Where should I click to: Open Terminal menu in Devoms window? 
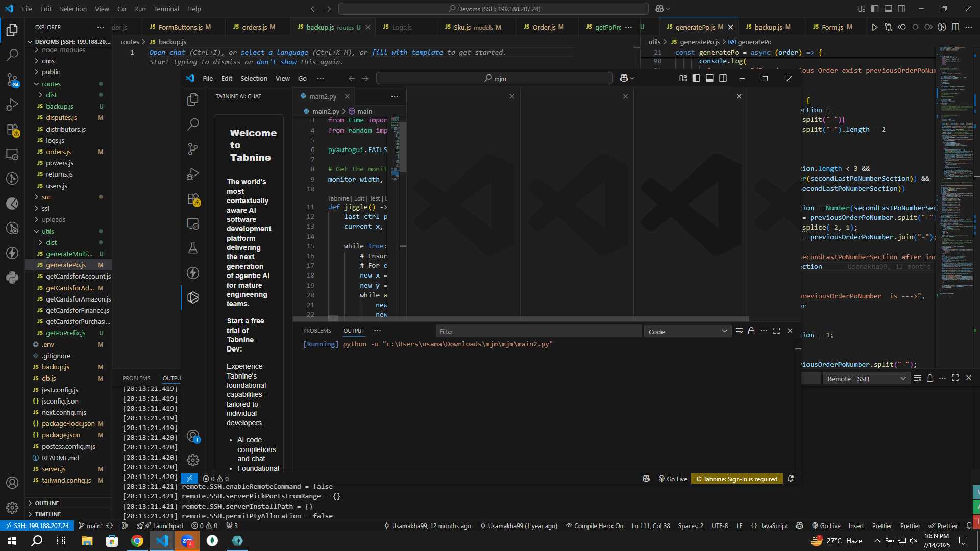(x=166, y=9)
